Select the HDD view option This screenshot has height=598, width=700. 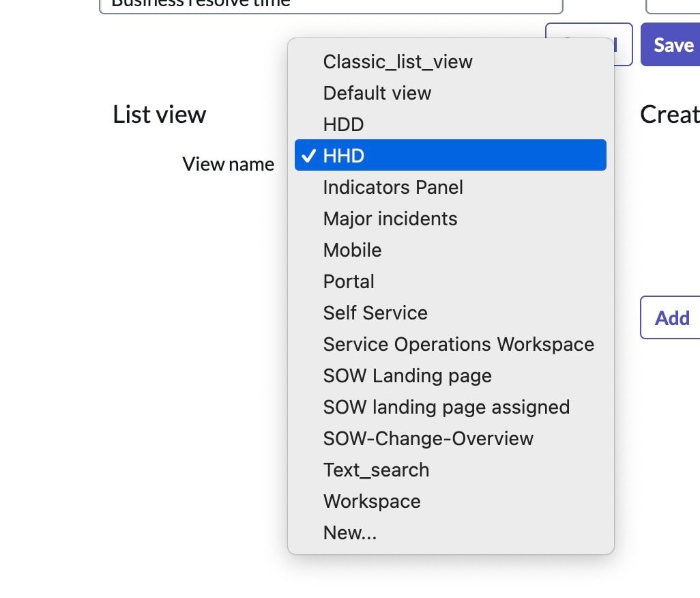[343, 124]
